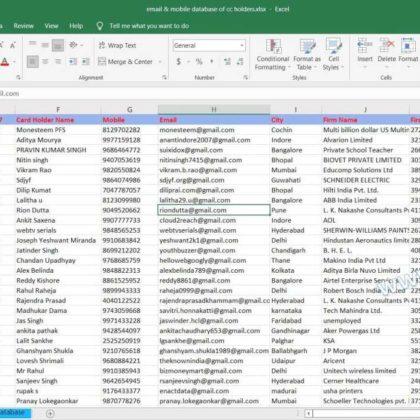Click horizontal scrollbar left arrow
The height and width of the screenshot is (420, 420).
click(309, 414)
